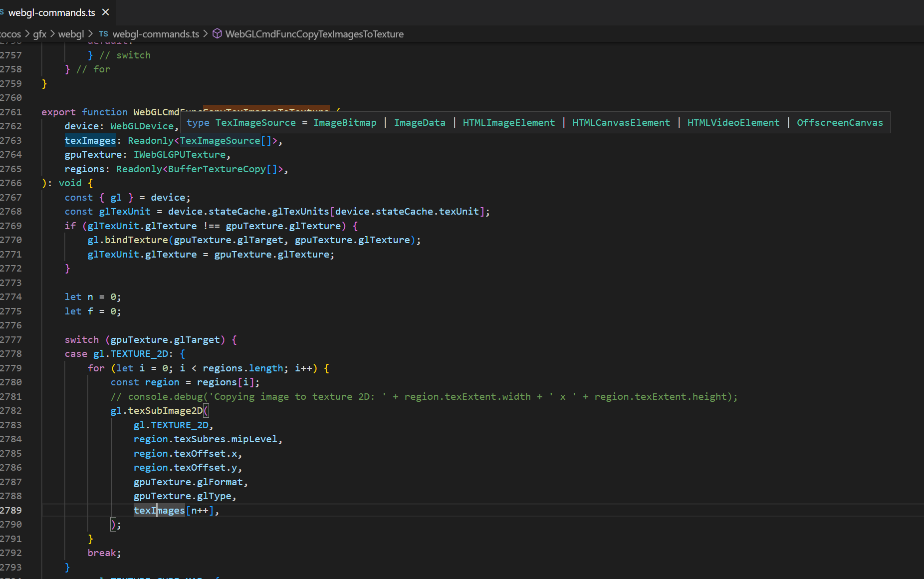The image size is (924, 579).
Task: Click the IWebGLGPUTexture type annotation
Action: click(180, 155)
